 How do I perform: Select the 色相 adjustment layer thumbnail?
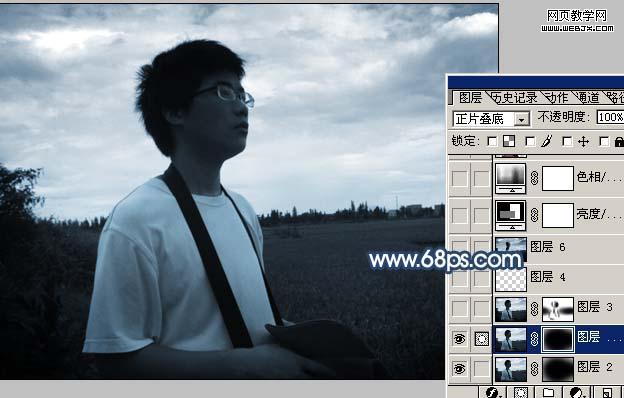[x=511, y=178]
